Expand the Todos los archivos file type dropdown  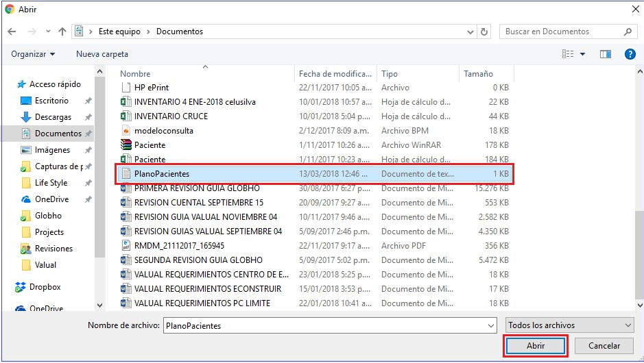[569, 325]
